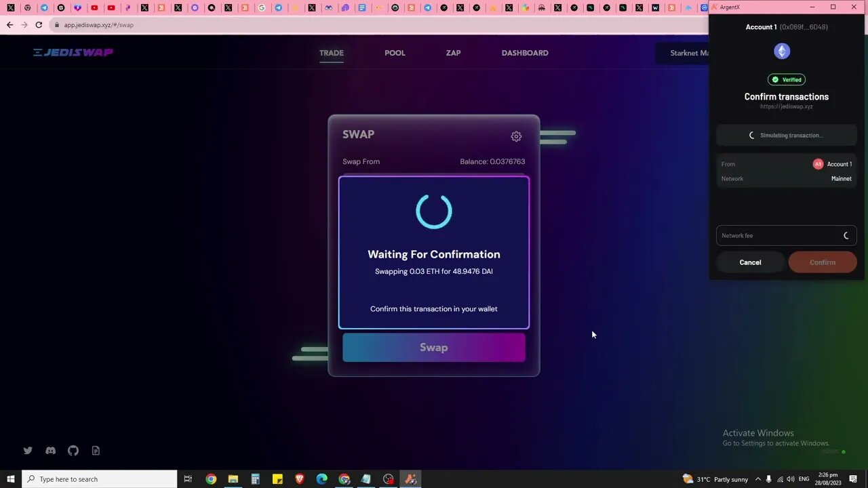View site info lock icon

(x=57, y=24)
